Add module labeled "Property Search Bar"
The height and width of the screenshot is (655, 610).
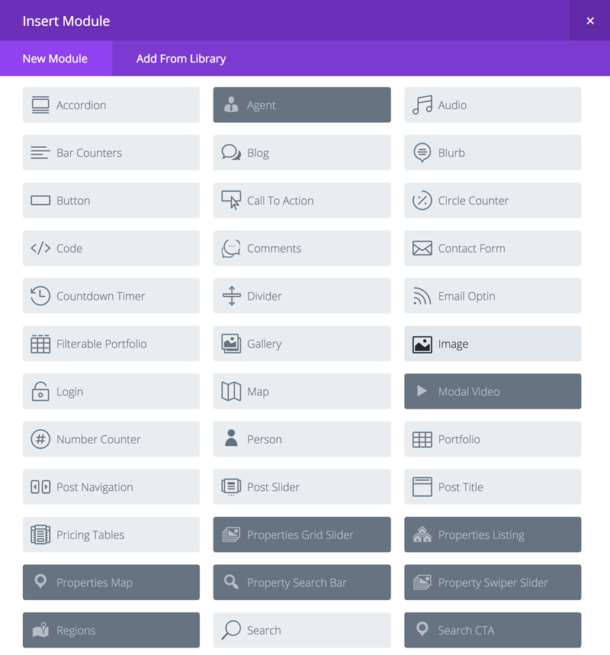(302, 582)
